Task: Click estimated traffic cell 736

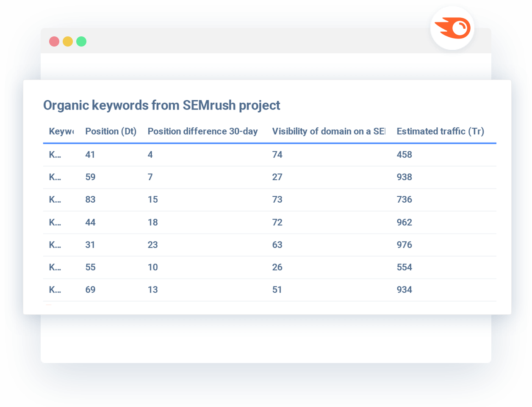Action: tap(404, 199)
